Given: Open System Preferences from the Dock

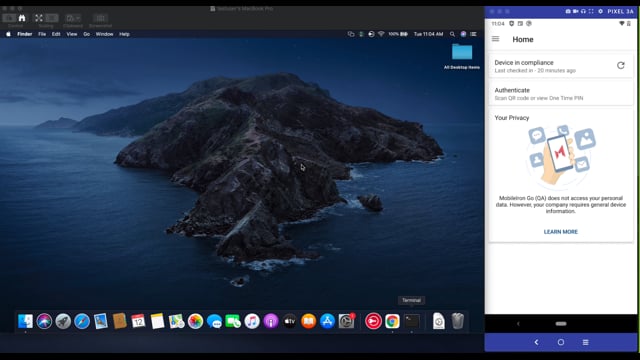Looking at the screenshot, I should coord(347,321).
